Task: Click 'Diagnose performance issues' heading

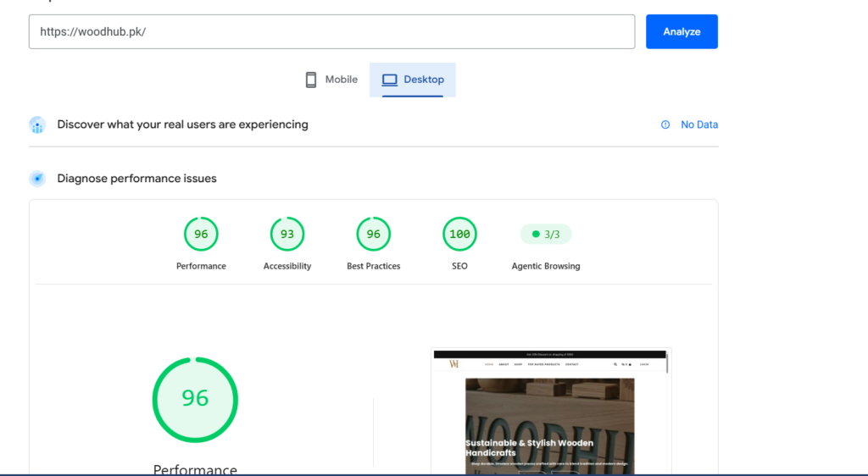Action: coord(136,179)
